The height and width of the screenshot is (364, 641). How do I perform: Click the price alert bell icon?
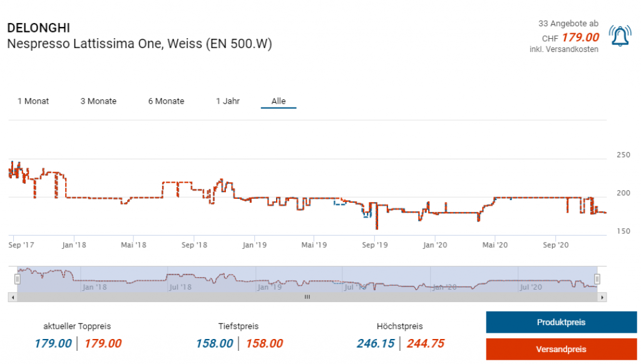click(x=620, y=37)
